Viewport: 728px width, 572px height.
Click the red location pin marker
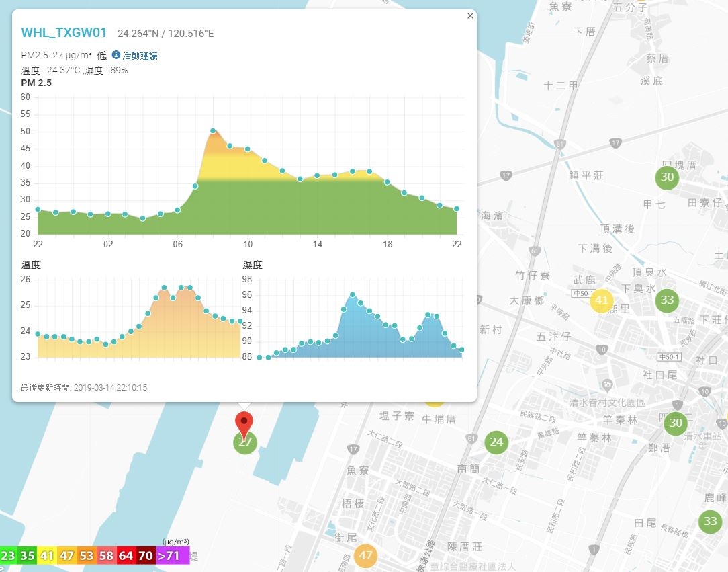point(244,423)
